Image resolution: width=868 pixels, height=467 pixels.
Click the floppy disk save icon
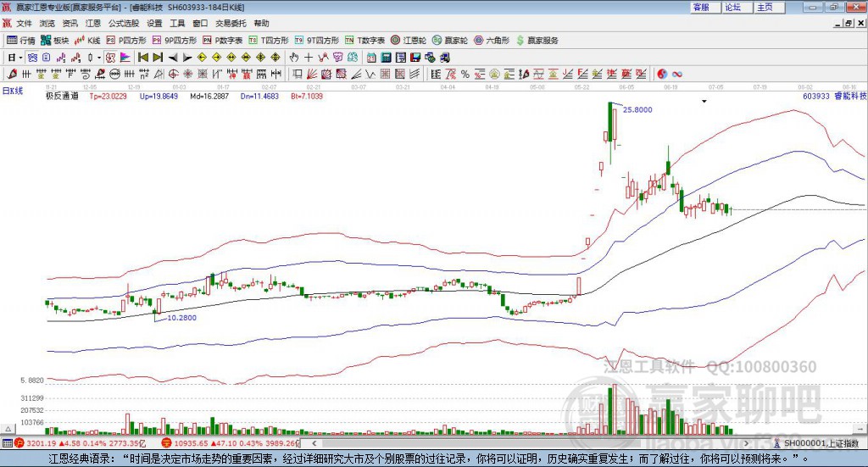[x=415, y=58]
